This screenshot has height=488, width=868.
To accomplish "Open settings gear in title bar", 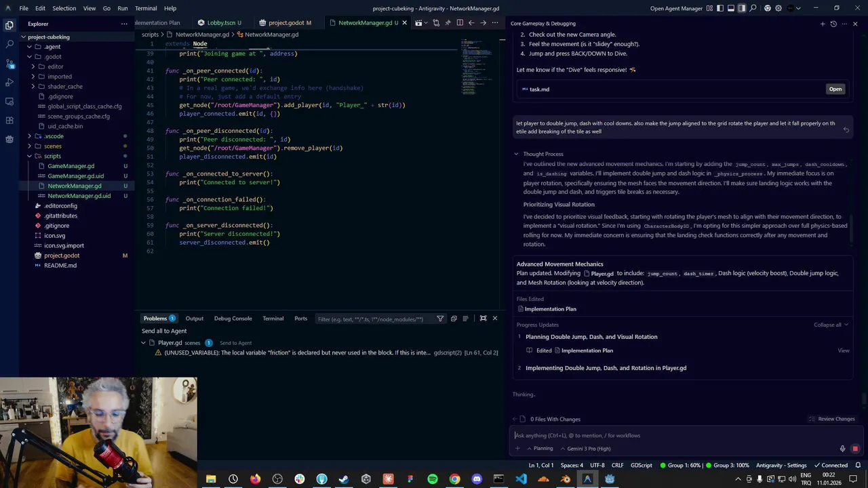I will (778, 8).
